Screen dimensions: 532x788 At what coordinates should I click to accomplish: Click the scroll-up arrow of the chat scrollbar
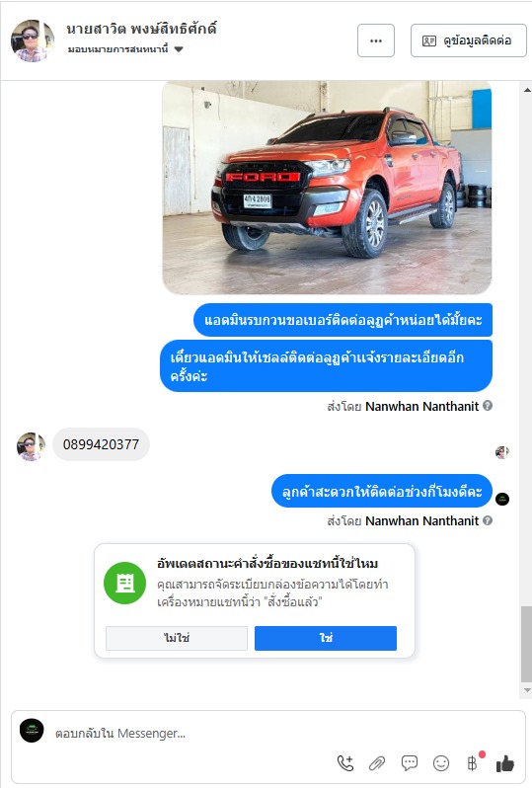[x=526, y=91]
